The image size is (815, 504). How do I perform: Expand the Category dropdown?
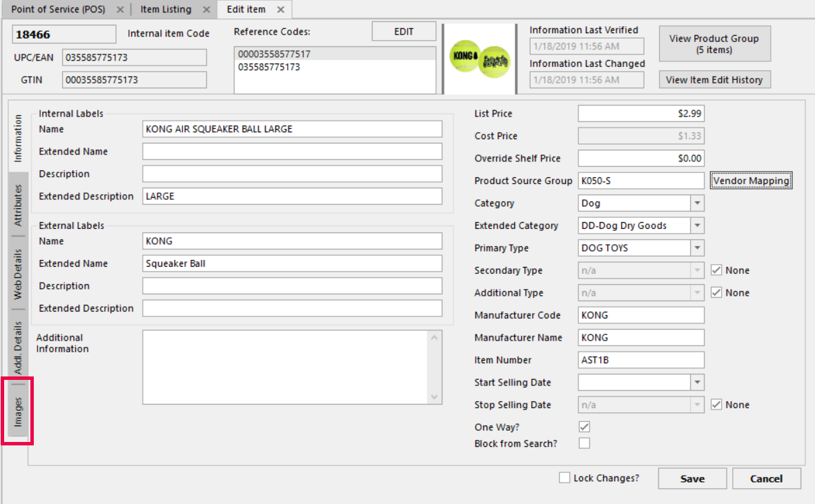697,203
